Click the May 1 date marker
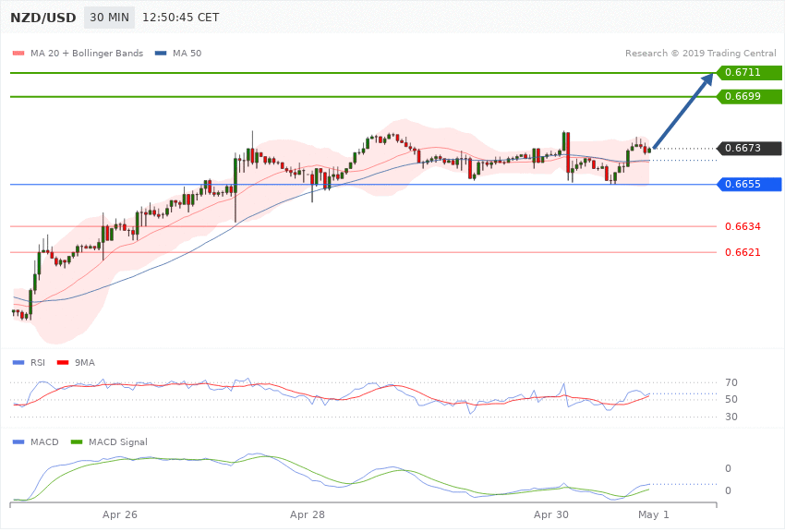 653,513
